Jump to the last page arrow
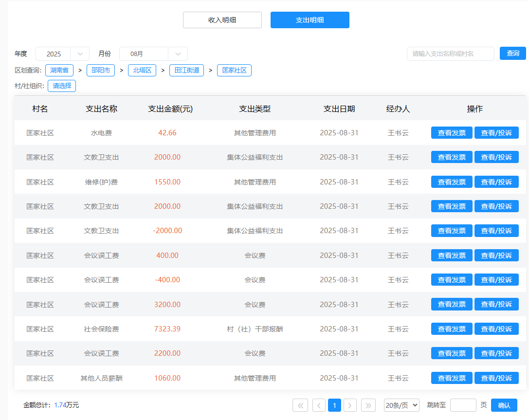This screenshot has width=529, height=420. [368, 405]
